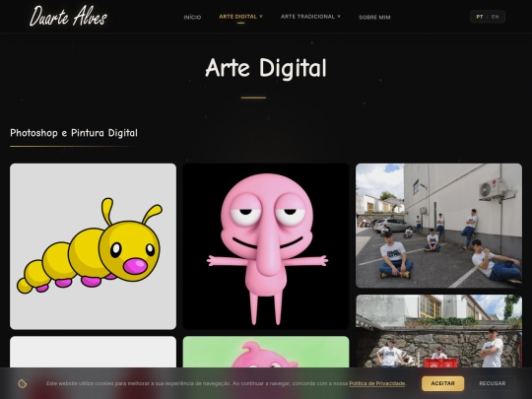
Task: Decline cookies with Recusar button
Action: tap(493, 383)
